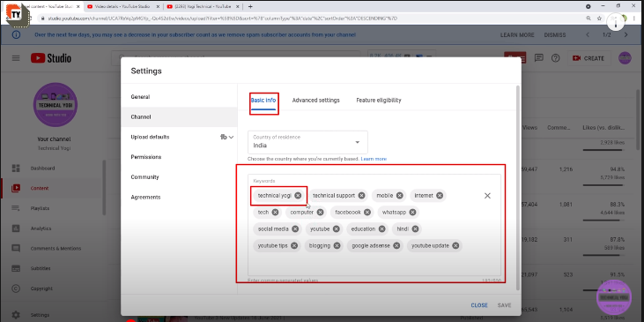Remove the 'hindi' keyword chip
Screen dimensions: 644x322
point(415,228)
